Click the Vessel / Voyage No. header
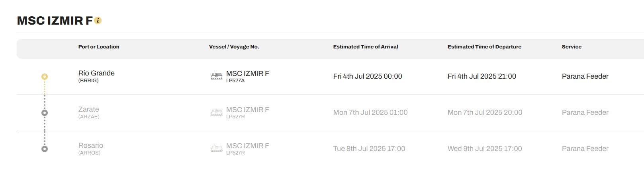The height and width of the screenshot is (170, 644). tap(234, 47)
